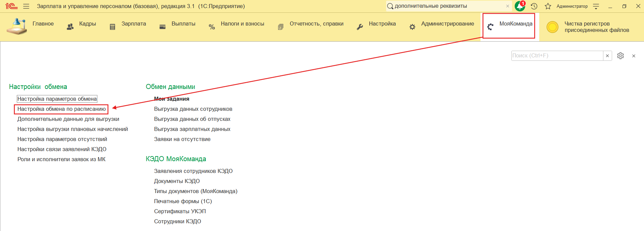Open Выгрузка данных сотрудников link
Viewport: 644px width, 231px height.
click(x=193, y=109)
